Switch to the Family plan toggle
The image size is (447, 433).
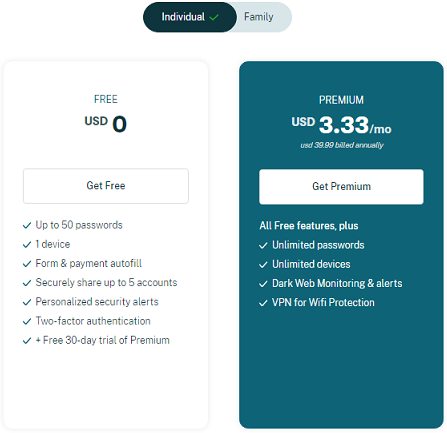tap(259, 17)
